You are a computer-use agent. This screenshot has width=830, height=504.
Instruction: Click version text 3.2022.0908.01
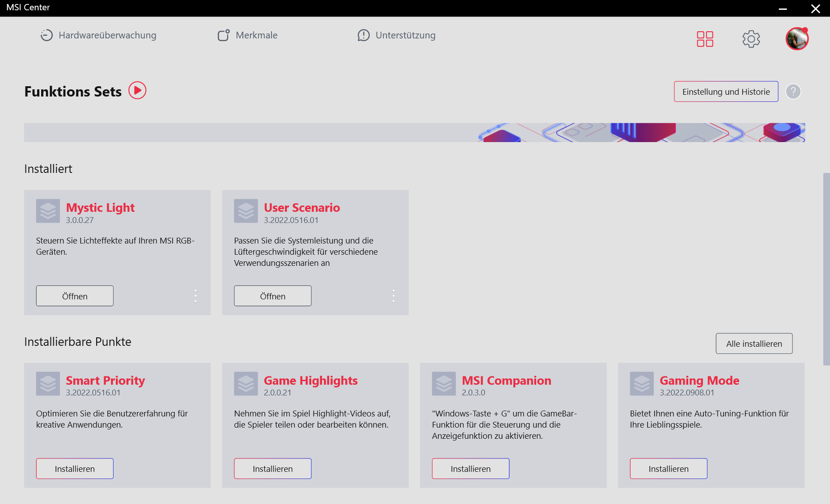687,393
